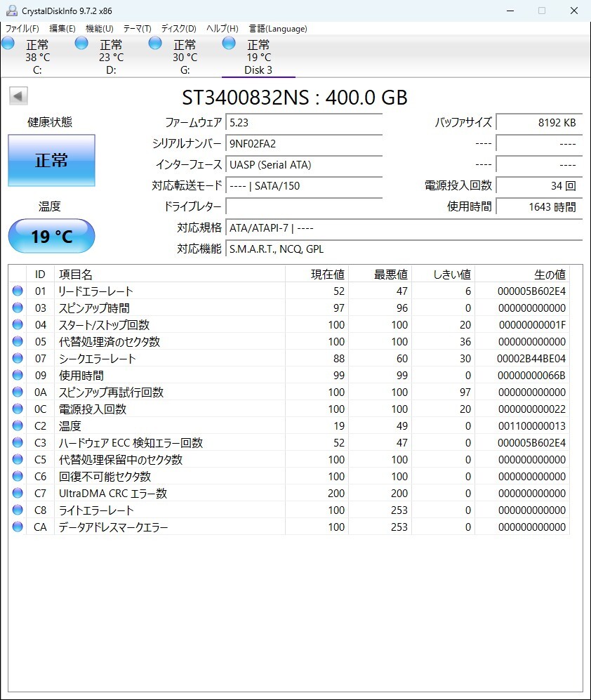591x700 pixels.
Task: Open the 機能(U) menu
Action: (x=99, y=29)
